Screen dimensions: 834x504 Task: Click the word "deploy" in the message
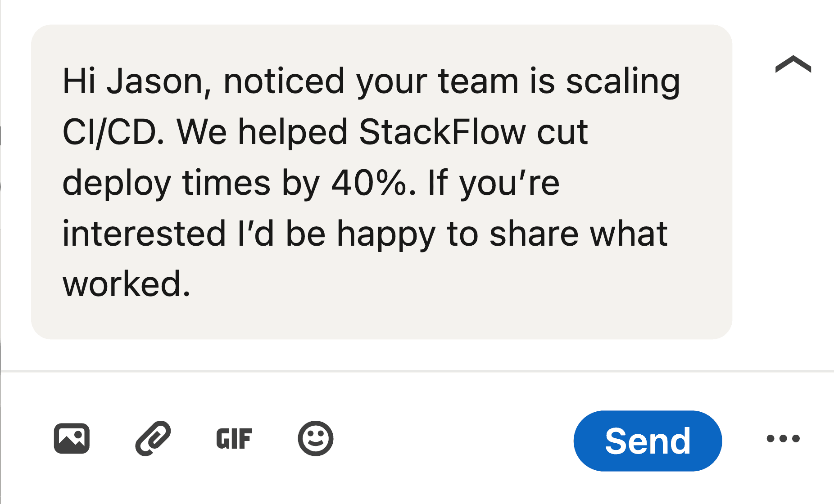(x=116, y=183)
